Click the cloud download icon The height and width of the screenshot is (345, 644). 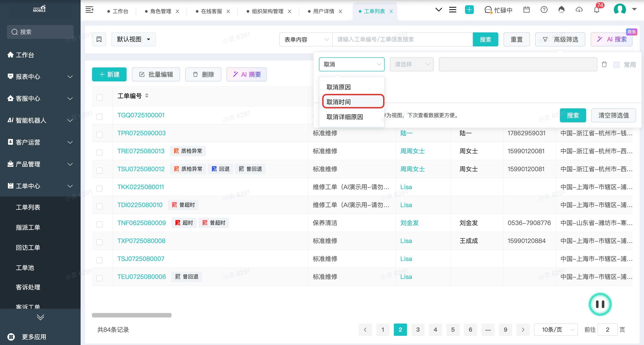(579, 10)
